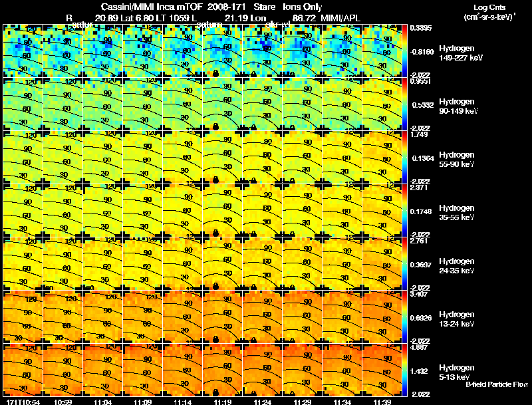Open the 149-227 keV image panel at 11:19
Viewport: 532px width, 405px height.
(x=222, y=51)
